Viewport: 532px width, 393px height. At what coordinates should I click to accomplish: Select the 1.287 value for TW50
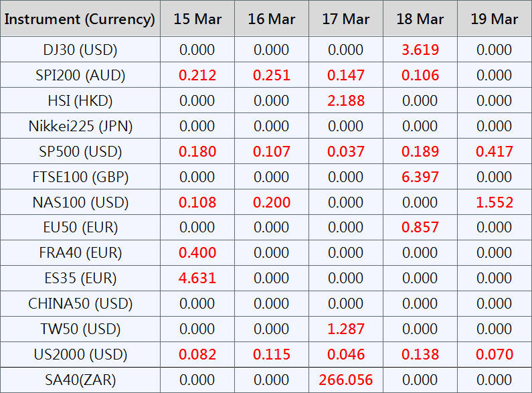[346, 329]
